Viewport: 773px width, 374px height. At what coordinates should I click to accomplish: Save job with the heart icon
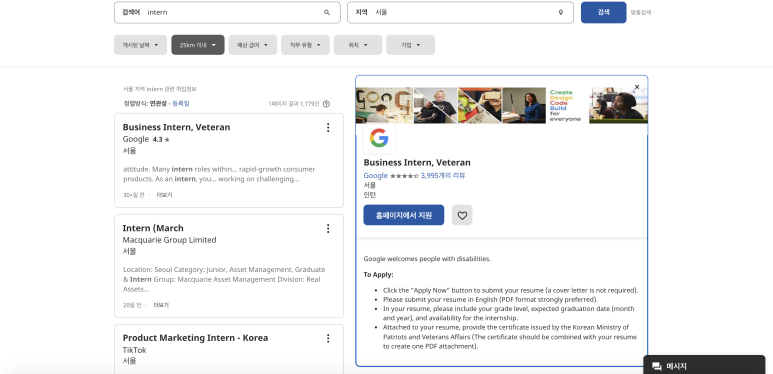click(x=462, y=215)
